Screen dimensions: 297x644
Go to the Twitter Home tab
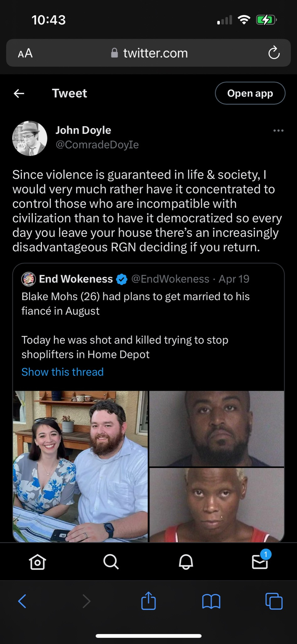(x=37, y=562)
